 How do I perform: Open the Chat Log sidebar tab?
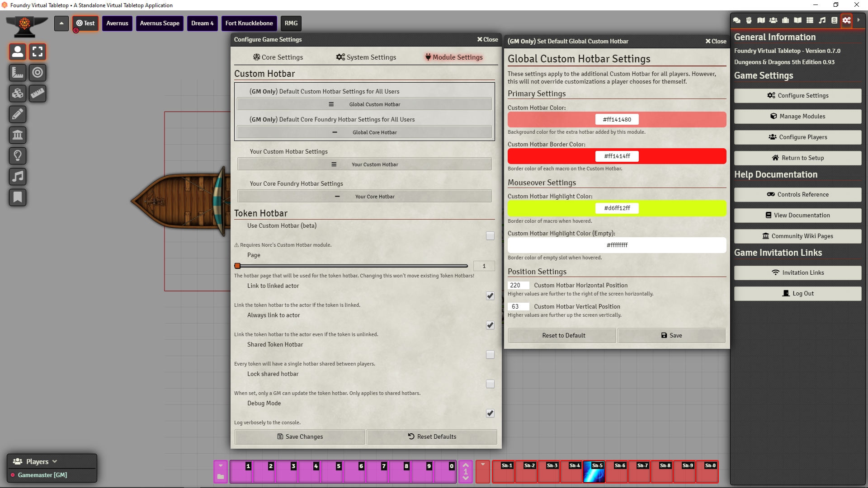737,20
